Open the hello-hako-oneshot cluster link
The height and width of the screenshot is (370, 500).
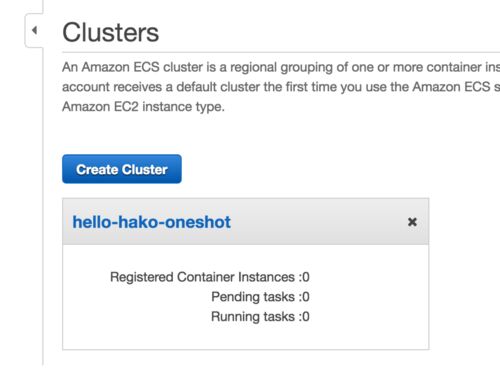(152, 222)
